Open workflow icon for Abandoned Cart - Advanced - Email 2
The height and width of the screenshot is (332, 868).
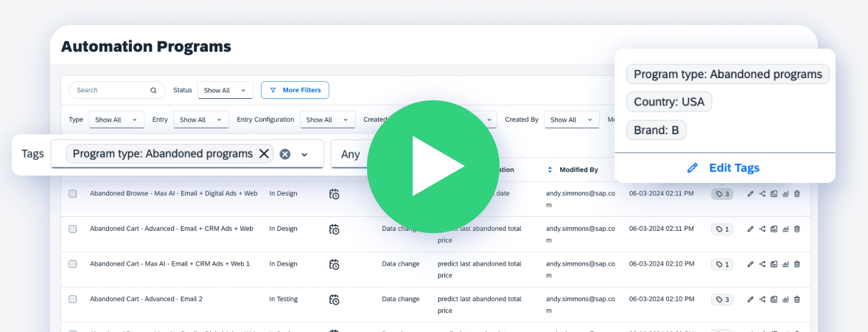coord(763,300)
